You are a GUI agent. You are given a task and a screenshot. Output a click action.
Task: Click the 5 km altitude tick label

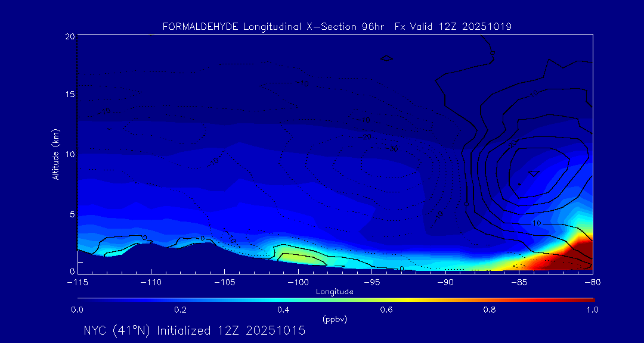[x=70, y=213]
